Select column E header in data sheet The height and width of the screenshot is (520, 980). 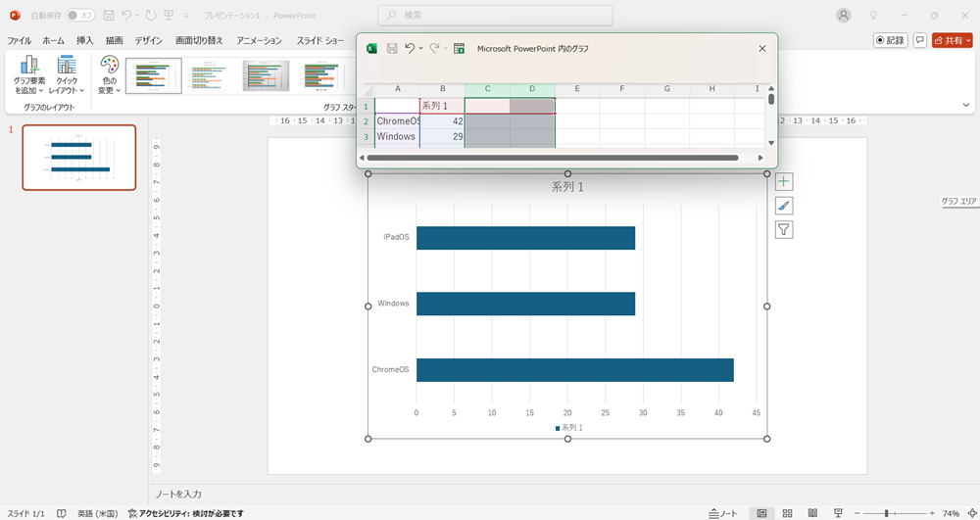[x=577, y=89]
